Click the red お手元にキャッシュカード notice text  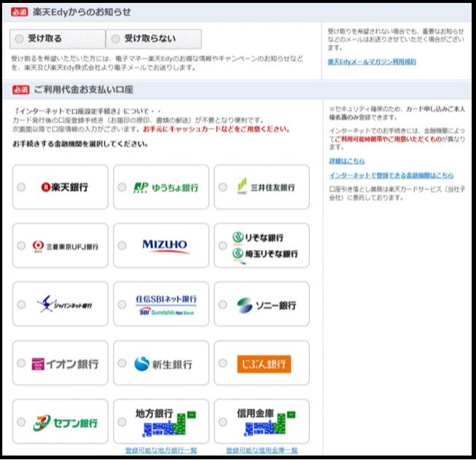[x=216, y=129]
